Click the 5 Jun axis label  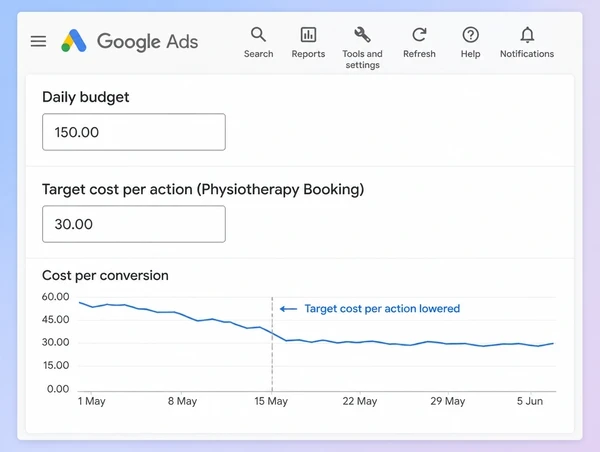pyautogui.click(x=530, y=401)
